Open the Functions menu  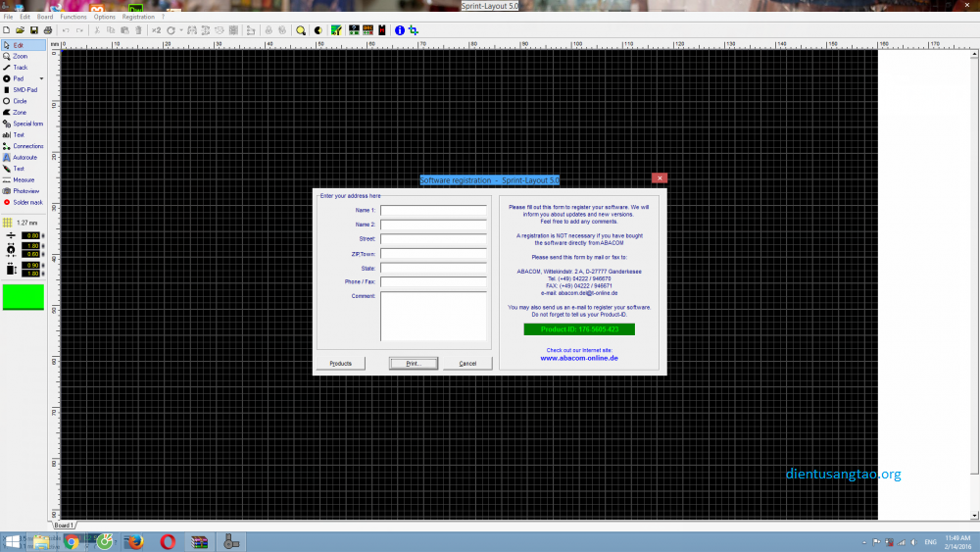(73, 17)
